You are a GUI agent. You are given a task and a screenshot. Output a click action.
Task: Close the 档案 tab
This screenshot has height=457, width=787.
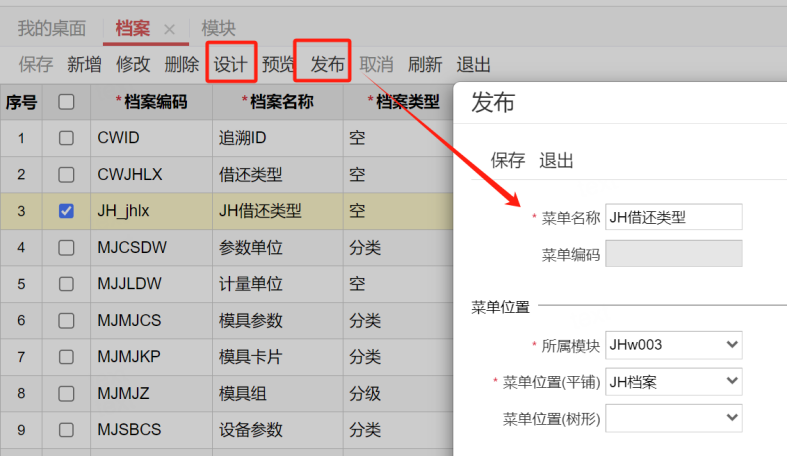click(170, 30)
